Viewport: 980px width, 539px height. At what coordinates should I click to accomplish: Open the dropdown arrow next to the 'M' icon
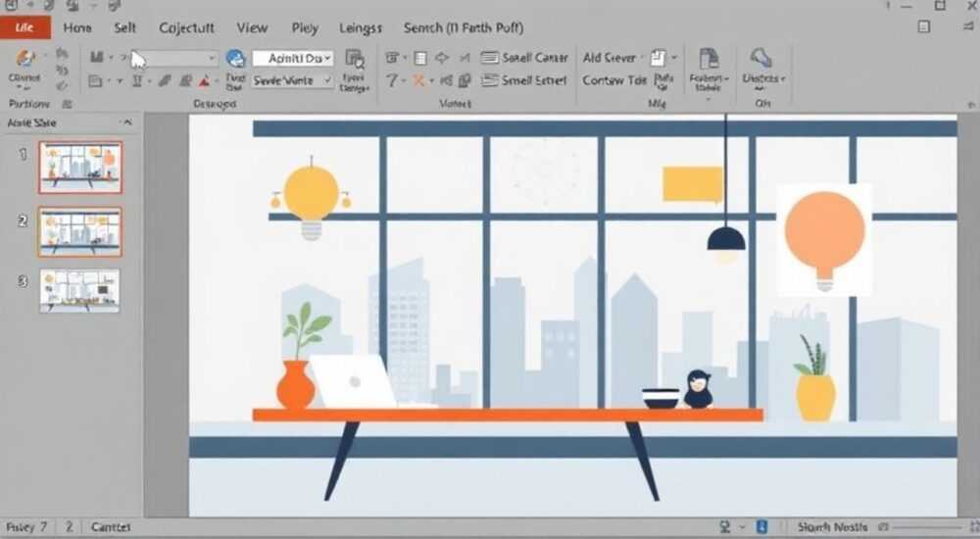pos(112,58)
